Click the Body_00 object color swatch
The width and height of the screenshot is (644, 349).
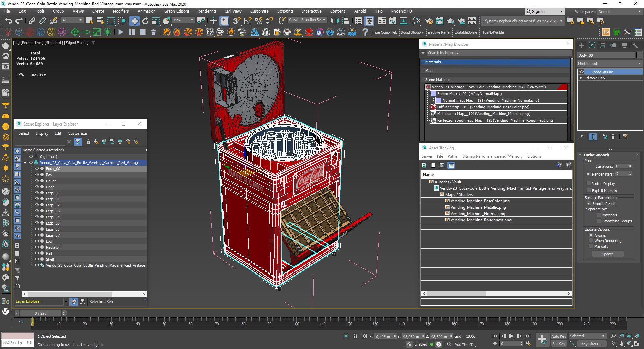click(x=639, y=55)
